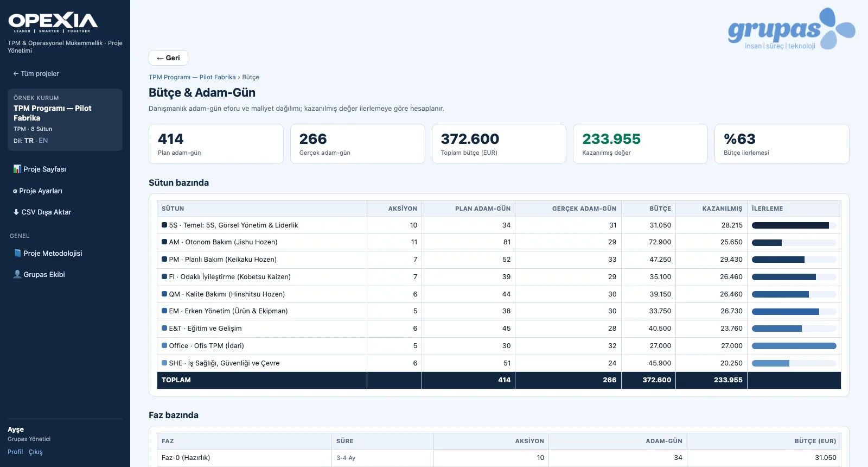
Task: Click the Kazanılmış değer summary card
Action: (x=640, y=144)
